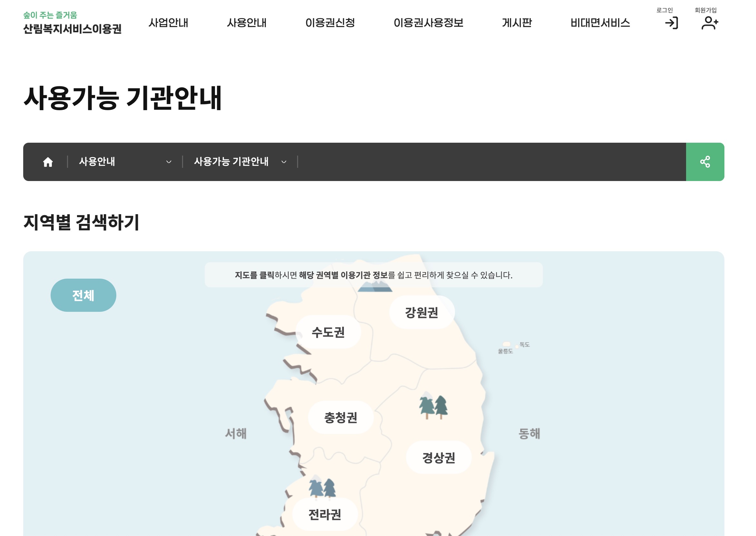Open the 이용권사용정보 menu
The height and width of the screenshot is (536, 756).
click(x=428, y=23)
